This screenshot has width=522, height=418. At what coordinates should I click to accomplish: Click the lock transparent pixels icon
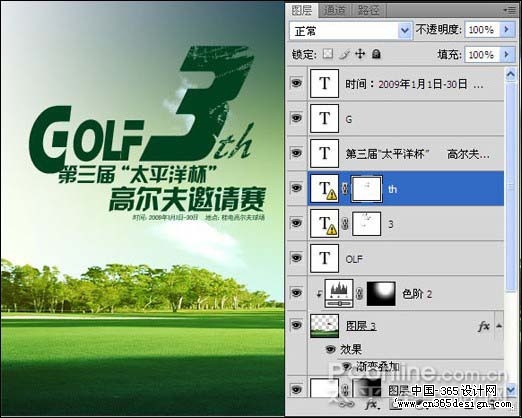coord(328,54)
